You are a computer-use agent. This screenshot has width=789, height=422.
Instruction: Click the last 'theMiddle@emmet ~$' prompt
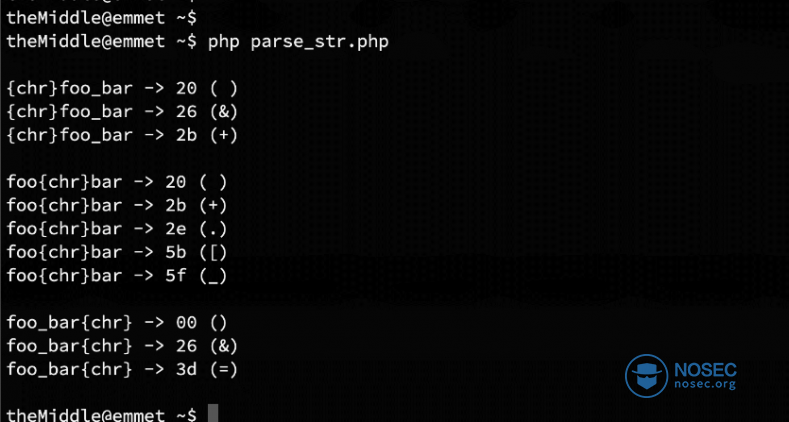point(101,414)
